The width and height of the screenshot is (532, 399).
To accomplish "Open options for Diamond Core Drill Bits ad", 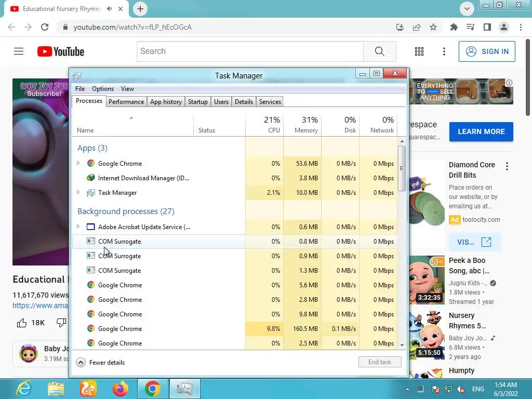I will point(507,166).
